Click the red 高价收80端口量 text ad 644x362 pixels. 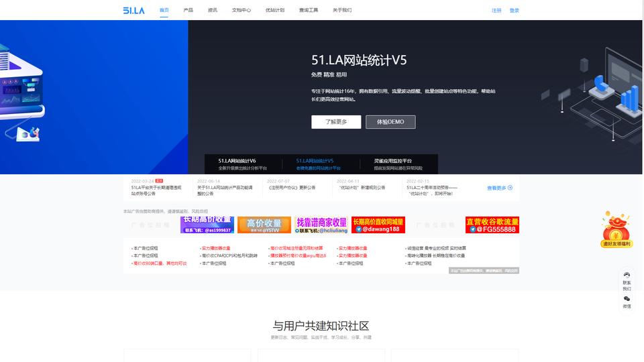tap(160, 263)
